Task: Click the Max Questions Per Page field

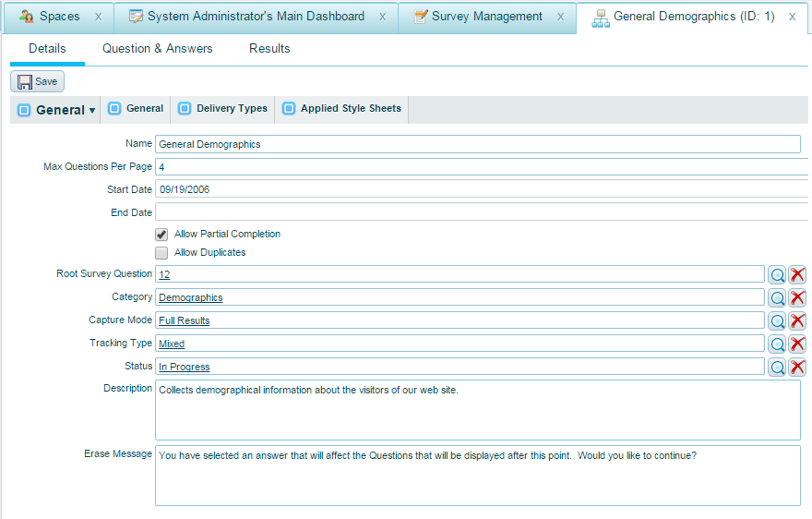Action: tap(482, 167)
